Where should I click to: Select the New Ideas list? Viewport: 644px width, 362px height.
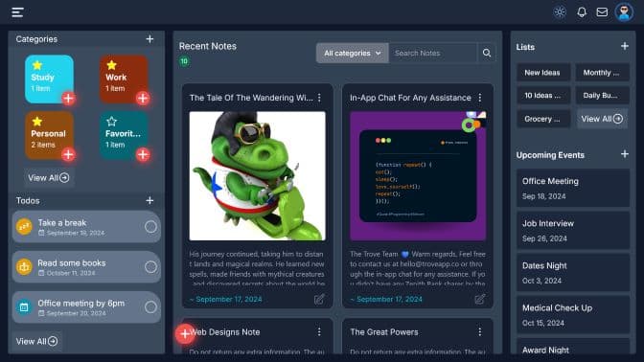543,73
